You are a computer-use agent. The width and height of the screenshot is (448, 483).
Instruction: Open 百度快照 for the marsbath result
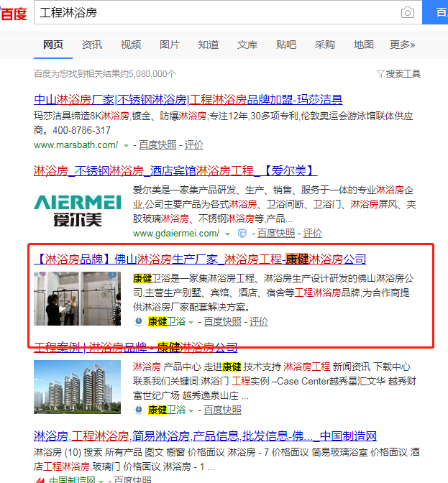157,144
